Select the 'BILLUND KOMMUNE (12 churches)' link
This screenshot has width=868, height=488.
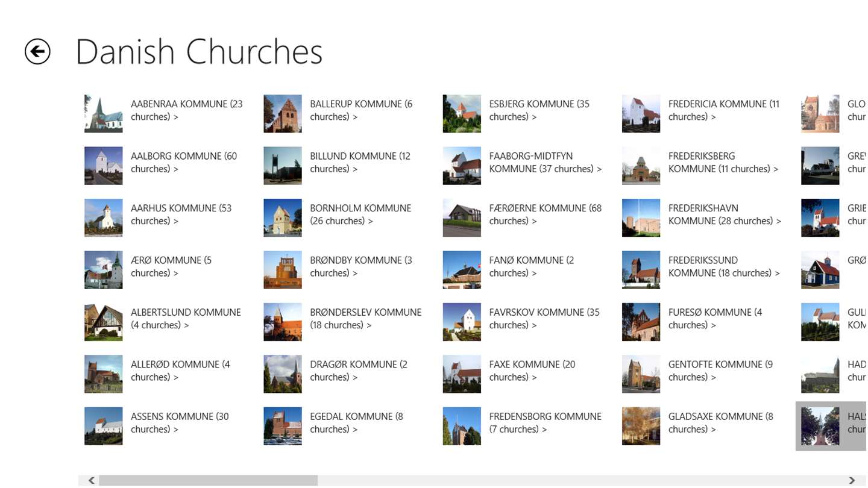pyautogui.click(x=360, y=162)
